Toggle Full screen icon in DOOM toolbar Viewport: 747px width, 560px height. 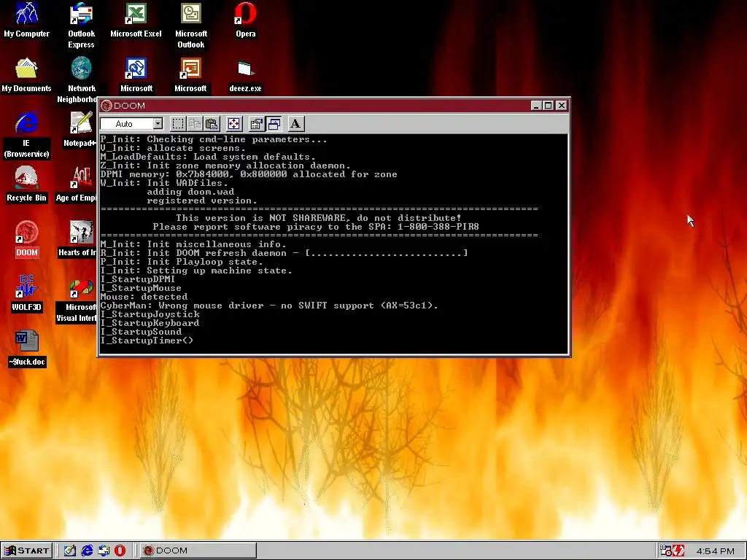[234, 124]
